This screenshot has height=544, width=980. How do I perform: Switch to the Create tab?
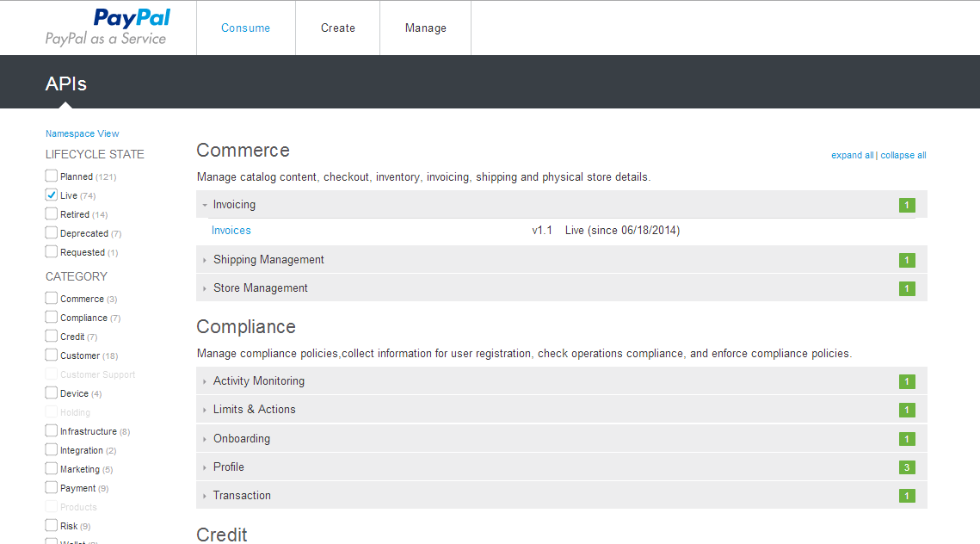337,28
